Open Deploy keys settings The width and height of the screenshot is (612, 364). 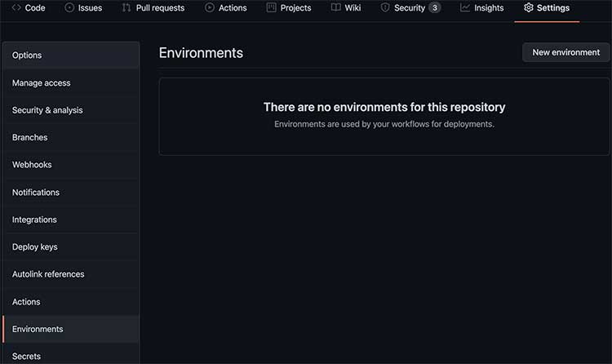(71, 246)
